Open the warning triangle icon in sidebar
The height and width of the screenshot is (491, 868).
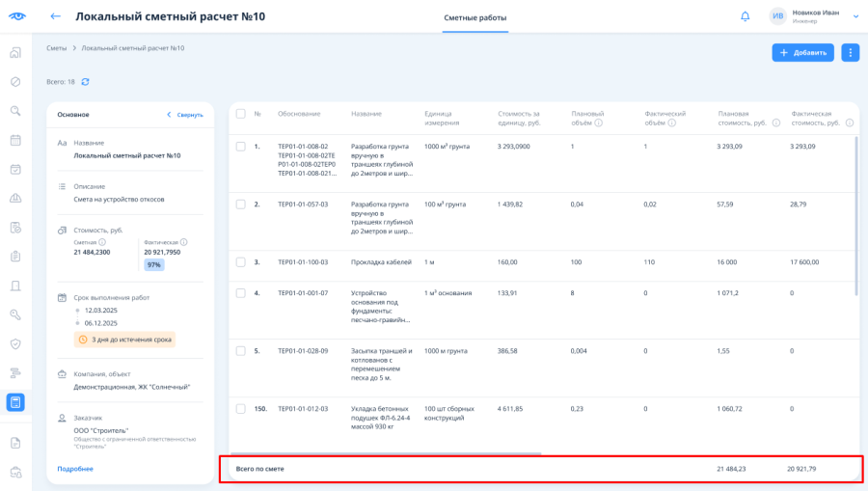coord(15,198)
